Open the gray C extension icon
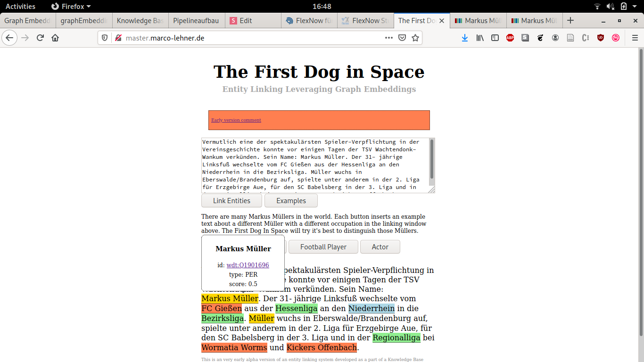 [x=586, y=38]
